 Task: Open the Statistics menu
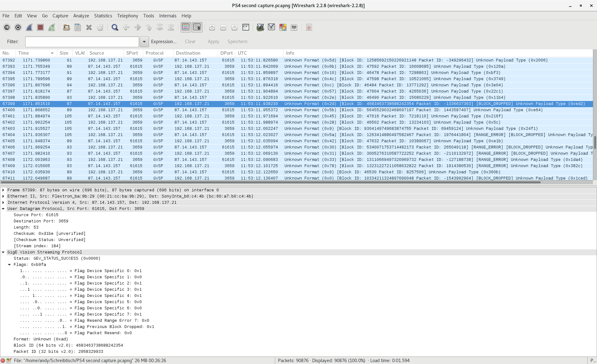point(102,16)
